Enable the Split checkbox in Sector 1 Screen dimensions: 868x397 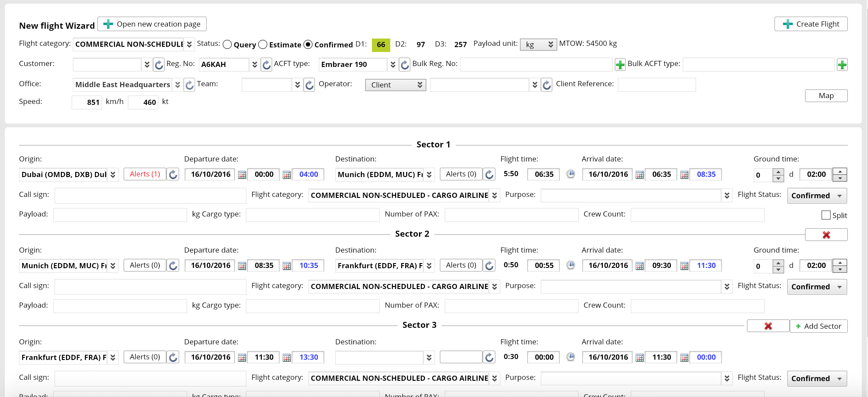825,215
